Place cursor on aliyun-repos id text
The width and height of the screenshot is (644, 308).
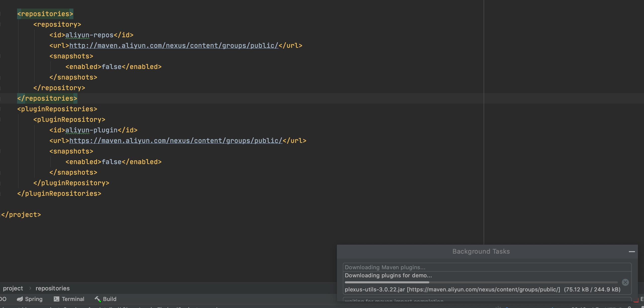pos(89,35)
